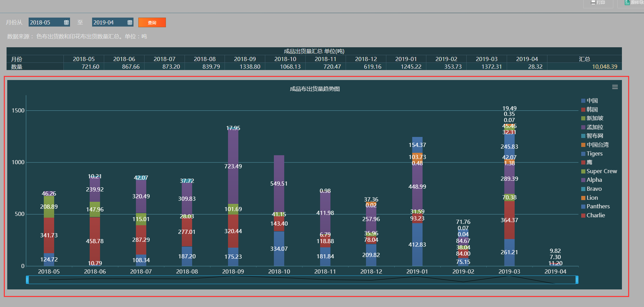
Task: Click the middle of the chart zoom slider track
Action: 302,280
